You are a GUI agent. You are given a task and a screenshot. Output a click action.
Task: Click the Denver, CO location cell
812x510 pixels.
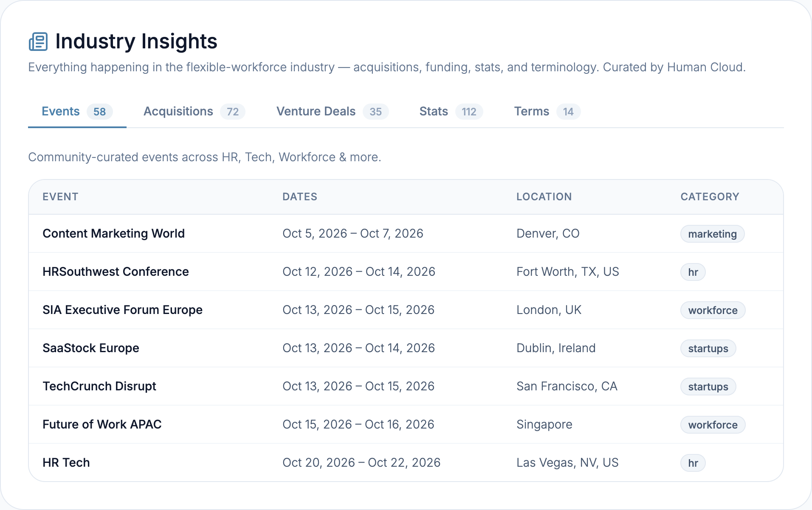[x=548, y=233]
